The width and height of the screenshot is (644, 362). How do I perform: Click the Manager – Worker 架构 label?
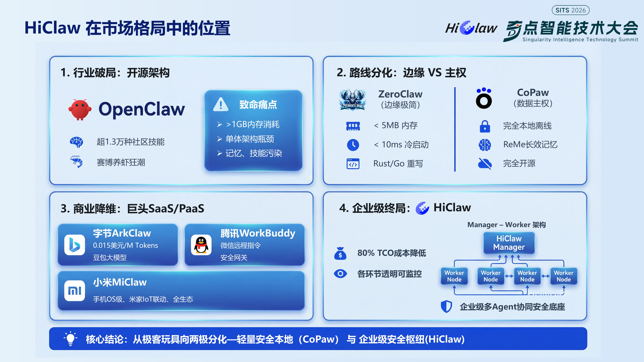pos(506,225)
